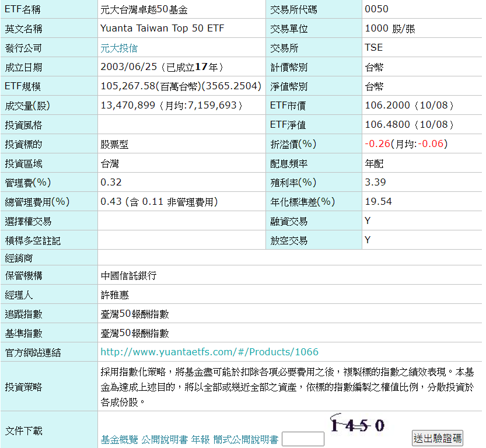
Task: Click the manager name 許雅惠
Action: [x=114, y=295]
